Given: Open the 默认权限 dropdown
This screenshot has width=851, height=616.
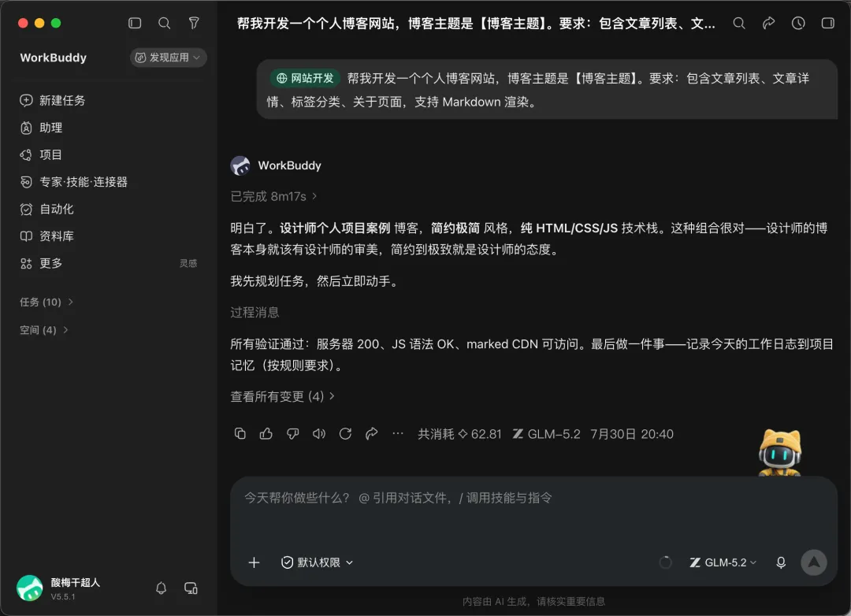Looking at the screenshot, I should [317, 562].
